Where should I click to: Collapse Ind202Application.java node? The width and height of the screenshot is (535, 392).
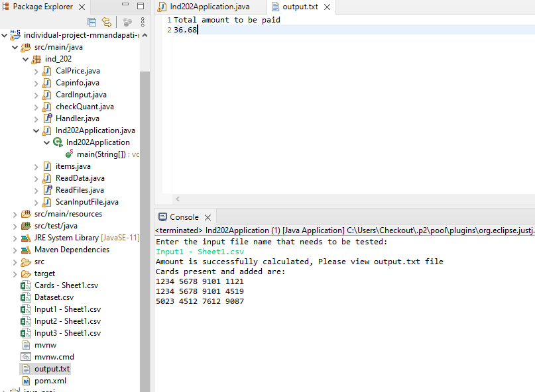(36, 130)
